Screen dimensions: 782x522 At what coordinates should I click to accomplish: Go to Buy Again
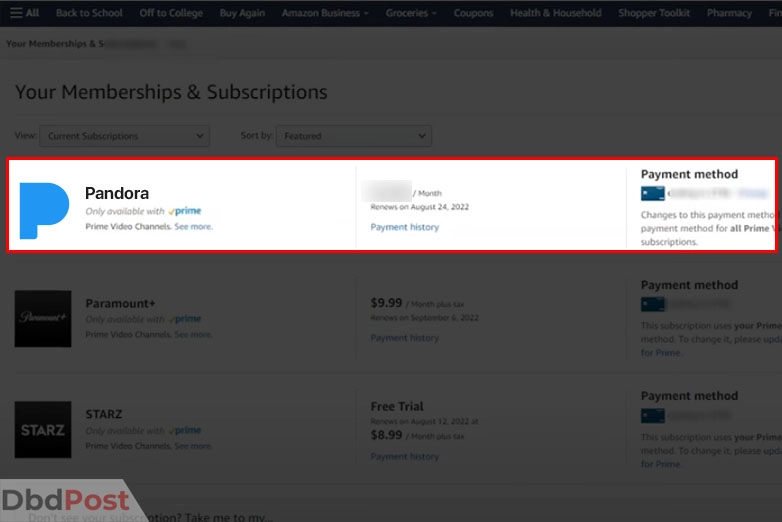click(242, 13)
